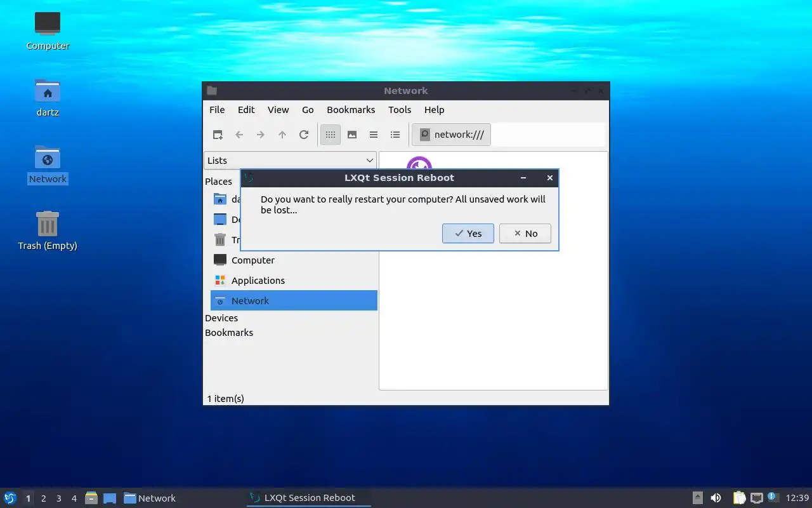Switch to virtual desktop 3
Viewport: 812px width, 508px height.
[x=59, y=498]
